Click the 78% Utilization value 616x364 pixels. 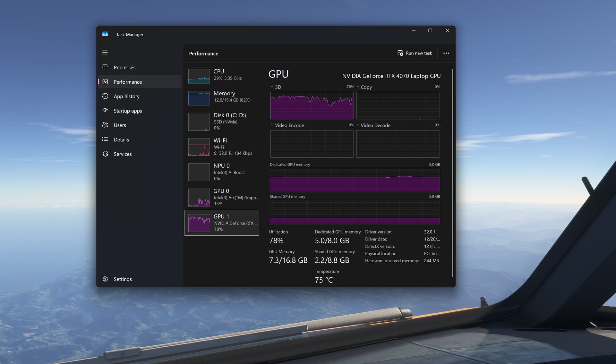pos(276,241)
